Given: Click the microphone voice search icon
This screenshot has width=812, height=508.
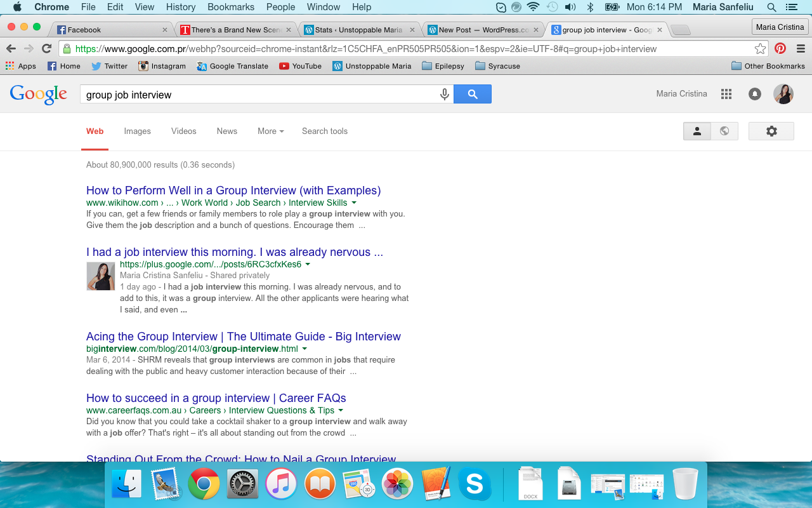Looking at the screenshot, I should point(445,94).
